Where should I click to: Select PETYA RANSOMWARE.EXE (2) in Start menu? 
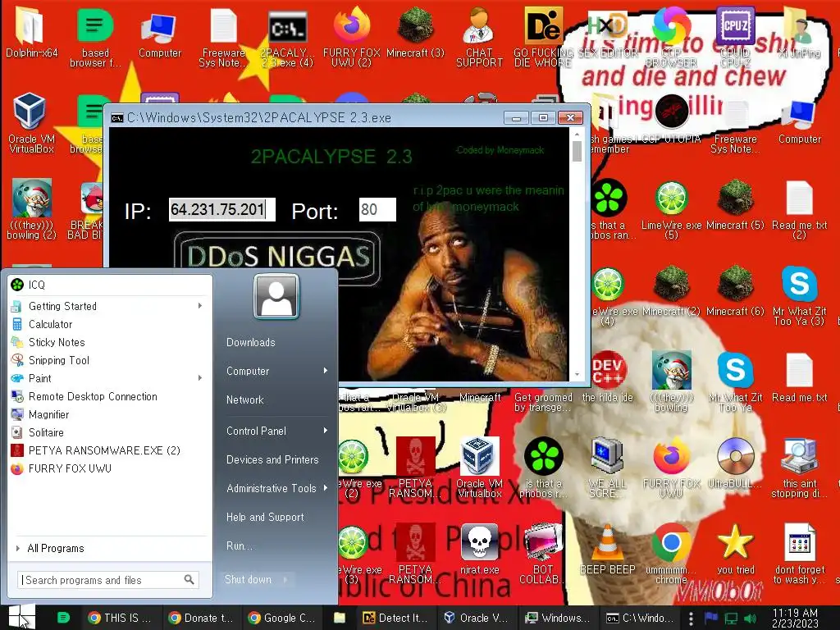(110, 450)
